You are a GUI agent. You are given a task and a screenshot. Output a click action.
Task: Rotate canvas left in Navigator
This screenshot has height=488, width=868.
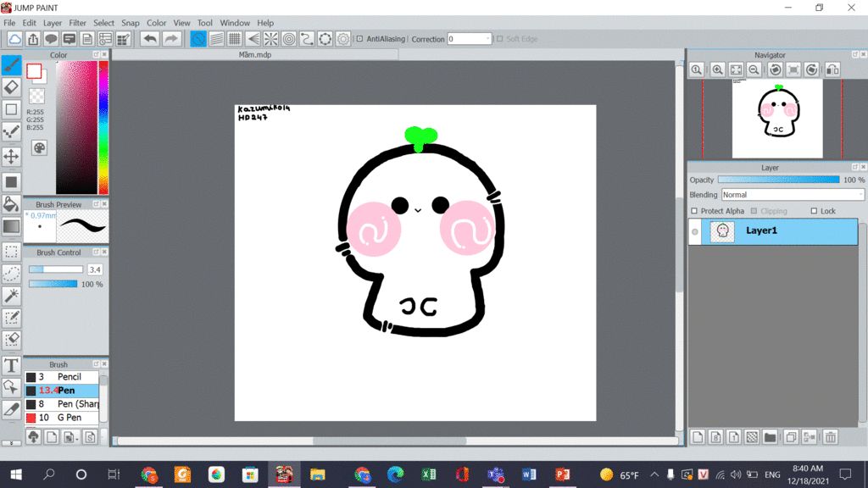coord(776,69)
